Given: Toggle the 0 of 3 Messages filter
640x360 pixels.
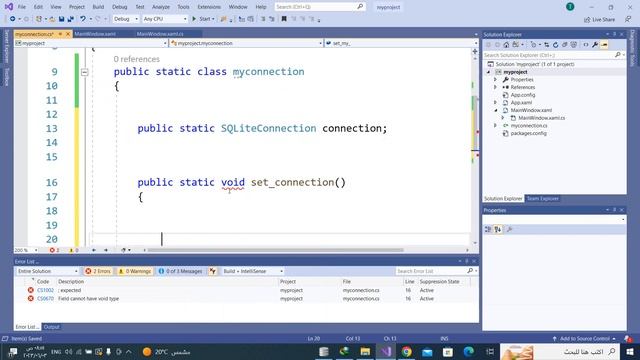Looking at the screenshot, I should pos(180,271).
